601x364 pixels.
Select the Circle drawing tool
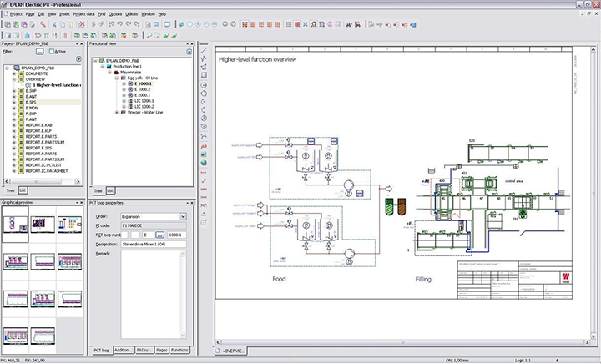[x=204, y=85]
